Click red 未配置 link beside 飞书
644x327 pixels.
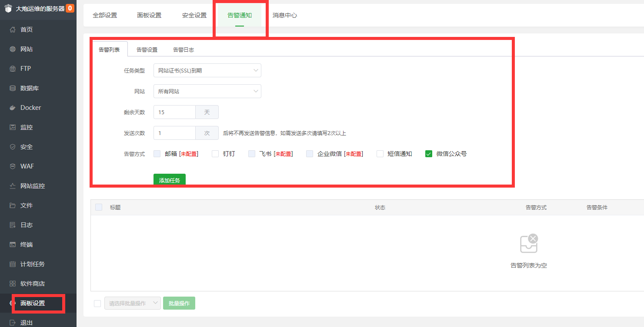pyautogui.click(x=283, y=154)
